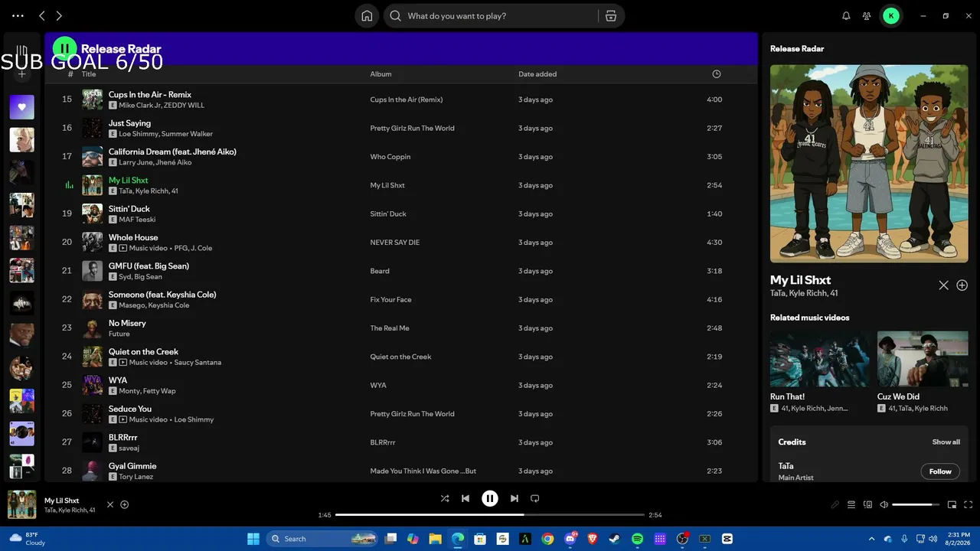This screenshot has height=551, width=980.
Task: Open the Pretty Girlz Run The World album for Just Saying
Action: point(412,129)
